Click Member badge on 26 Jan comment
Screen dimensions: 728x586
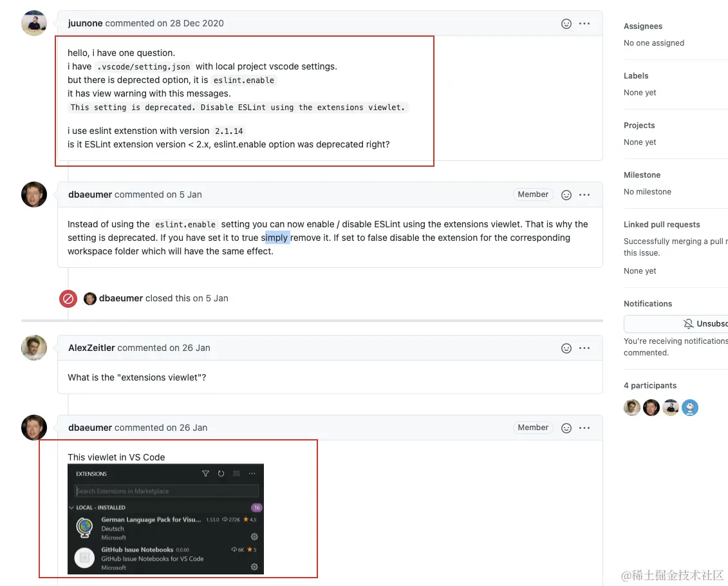pyautogui.click(x=533, y=428)
